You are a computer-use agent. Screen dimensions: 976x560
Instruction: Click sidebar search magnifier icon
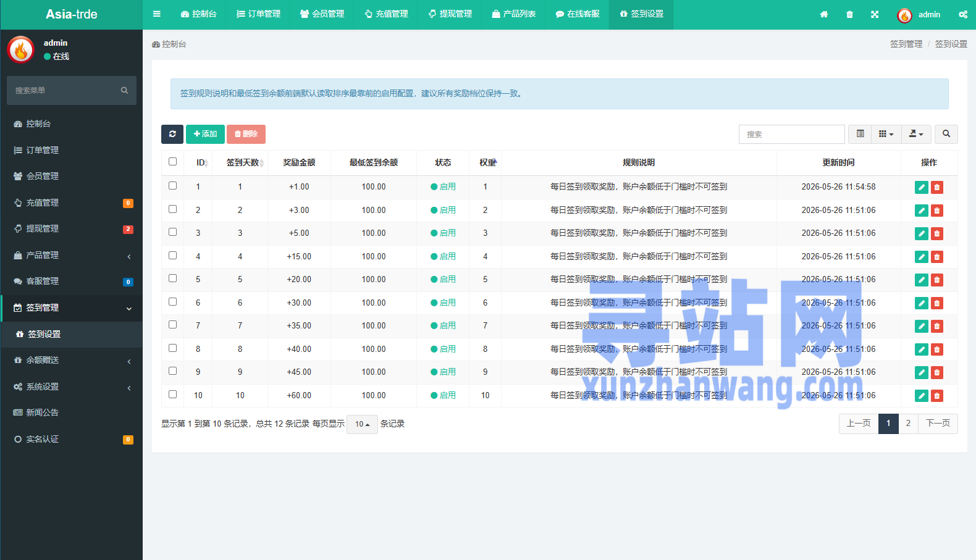[124, 90]
